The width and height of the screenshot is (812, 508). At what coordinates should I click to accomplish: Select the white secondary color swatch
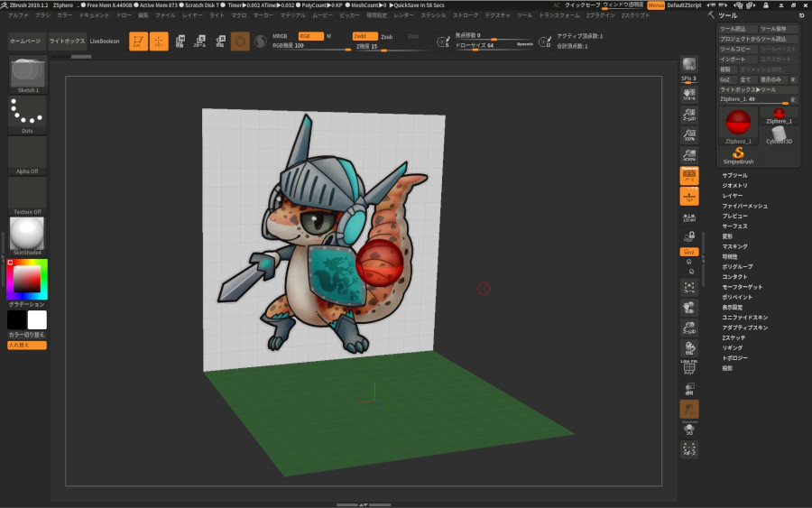coord(37,320)
